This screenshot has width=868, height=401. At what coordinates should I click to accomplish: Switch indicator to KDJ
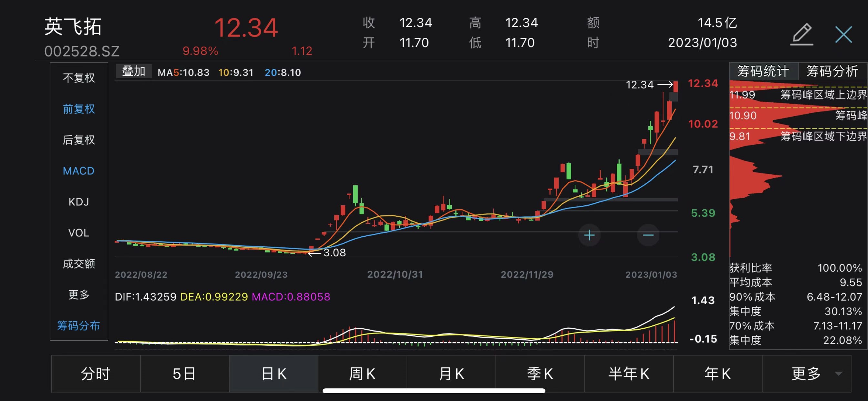(x=79, y=202)
